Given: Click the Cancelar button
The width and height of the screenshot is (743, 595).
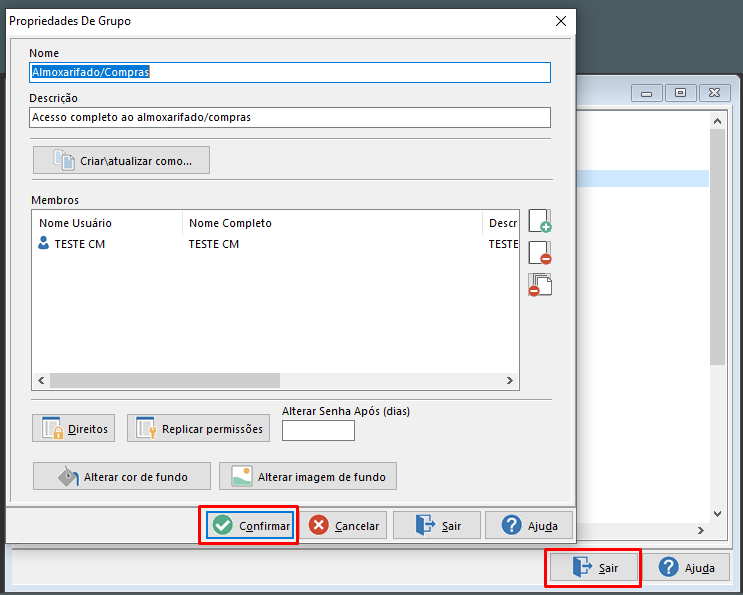Looking at the screenshot, I should pos(344,525).
